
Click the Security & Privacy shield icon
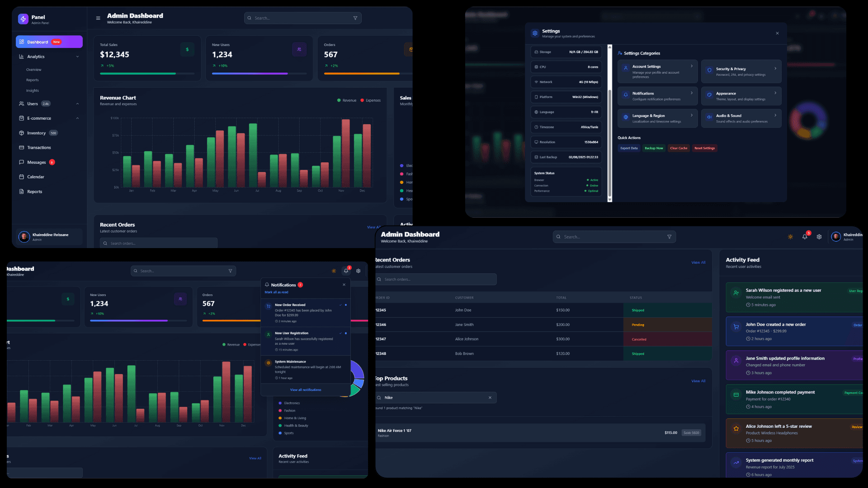point(709,70)
